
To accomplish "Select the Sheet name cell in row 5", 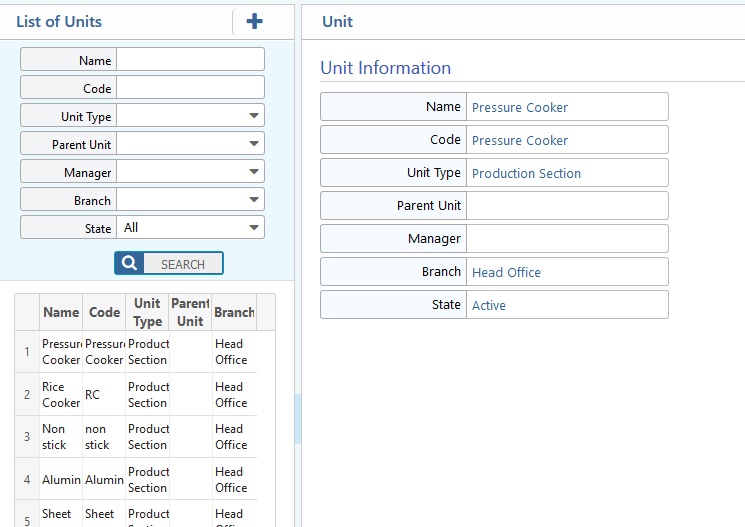I will click(61, 514).
